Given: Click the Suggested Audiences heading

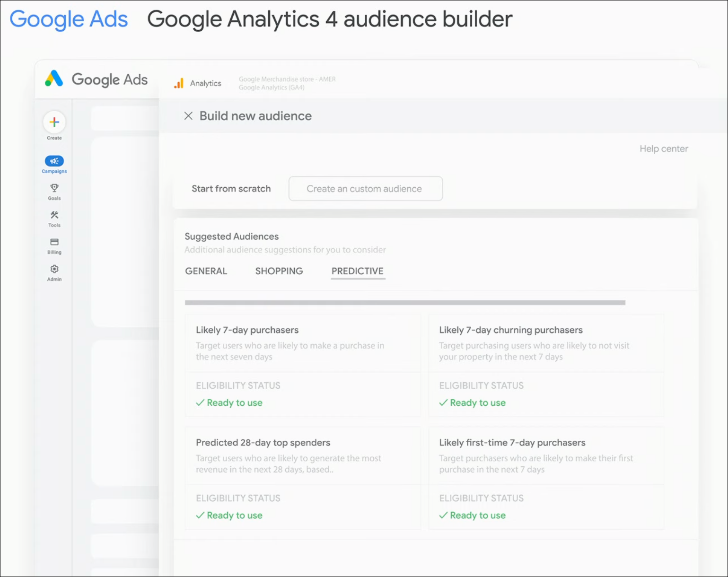Looking at the screenshot, I should (x=232, y=236).
